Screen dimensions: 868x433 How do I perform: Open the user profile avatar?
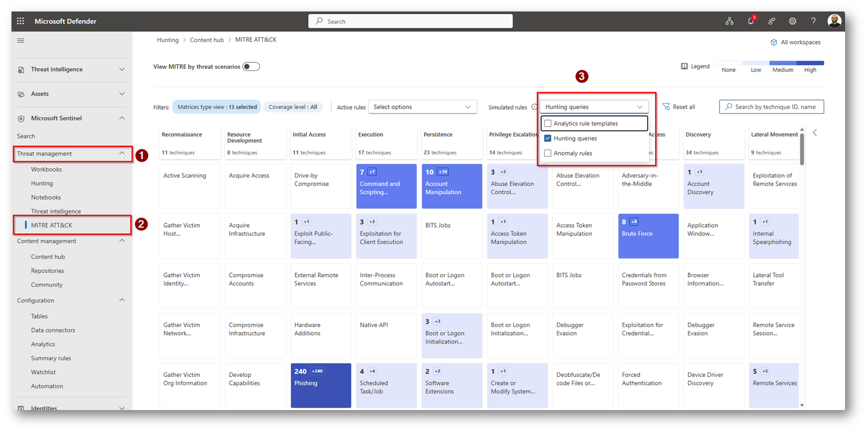[x=834, y=21]
